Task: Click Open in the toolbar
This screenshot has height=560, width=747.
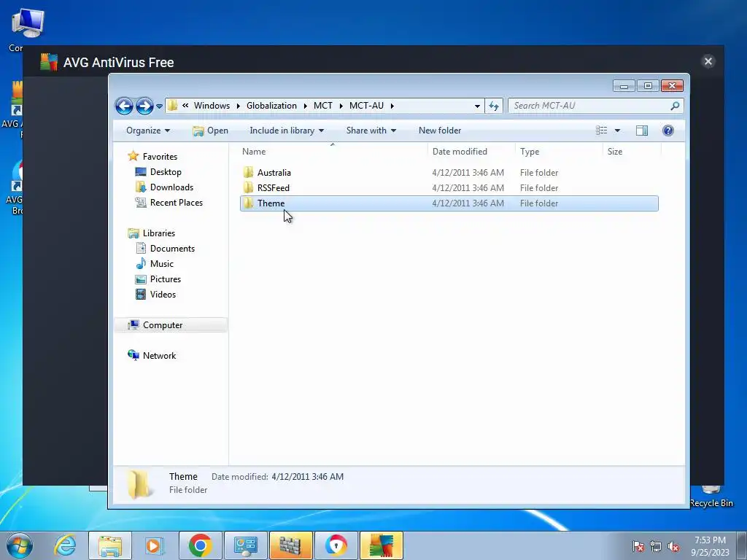Action: tap(210, 131)
